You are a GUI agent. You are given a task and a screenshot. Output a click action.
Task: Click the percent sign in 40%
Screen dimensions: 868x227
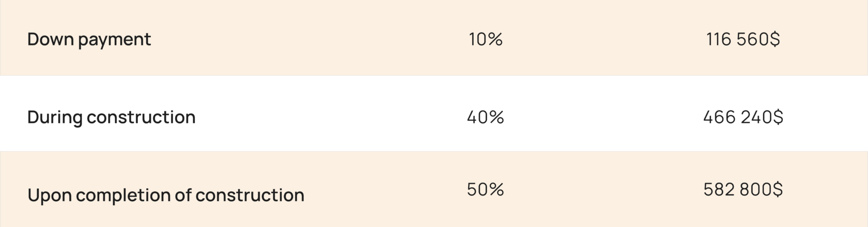point(497,117)
